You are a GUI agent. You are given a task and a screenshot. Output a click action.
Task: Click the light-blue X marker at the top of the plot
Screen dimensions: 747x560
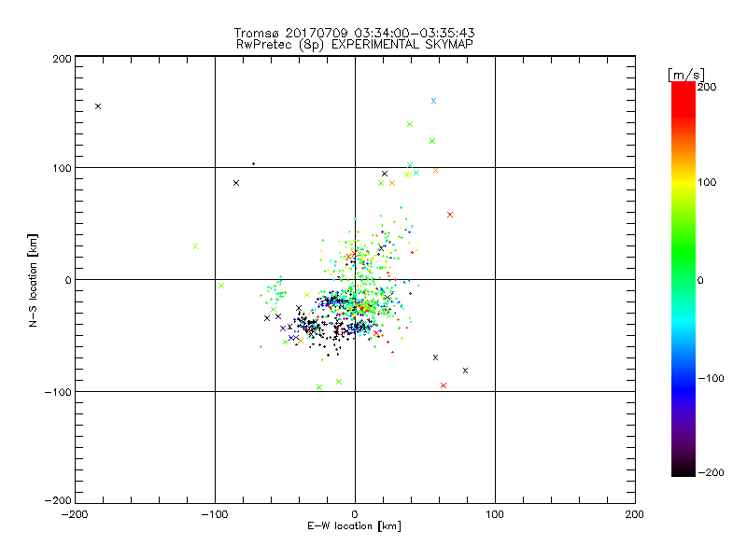[433, 101]
